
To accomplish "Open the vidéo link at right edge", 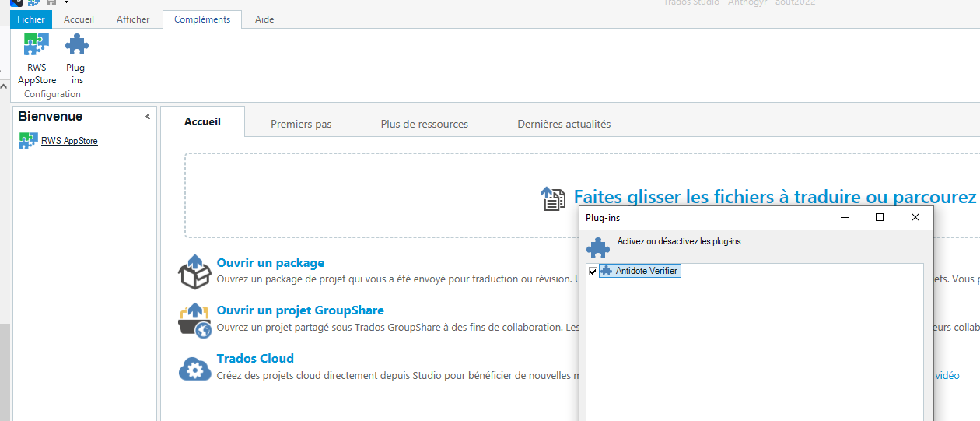I will [x=947, y=375].
